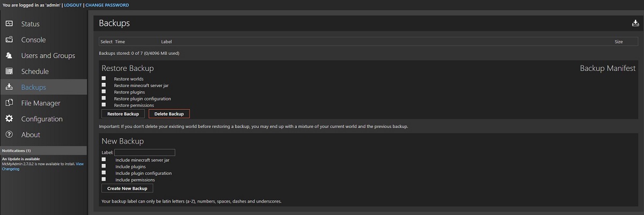Tick Restore minecraft server jar checkbox
The image size is (644, 215).
[104, 85]
